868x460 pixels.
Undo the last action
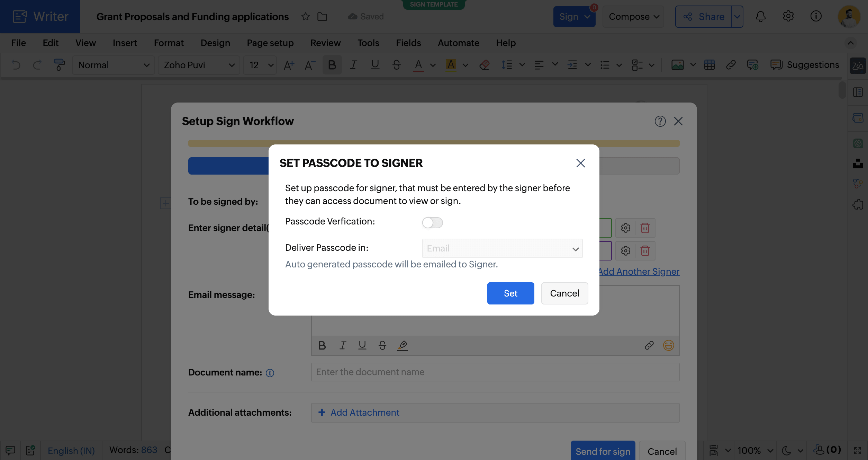pos(16,65)
